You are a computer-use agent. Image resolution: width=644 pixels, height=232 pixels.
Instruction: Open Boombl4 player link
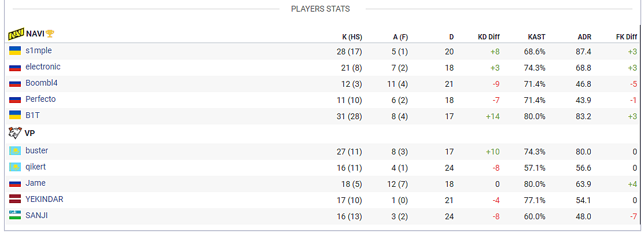[42, 83]
